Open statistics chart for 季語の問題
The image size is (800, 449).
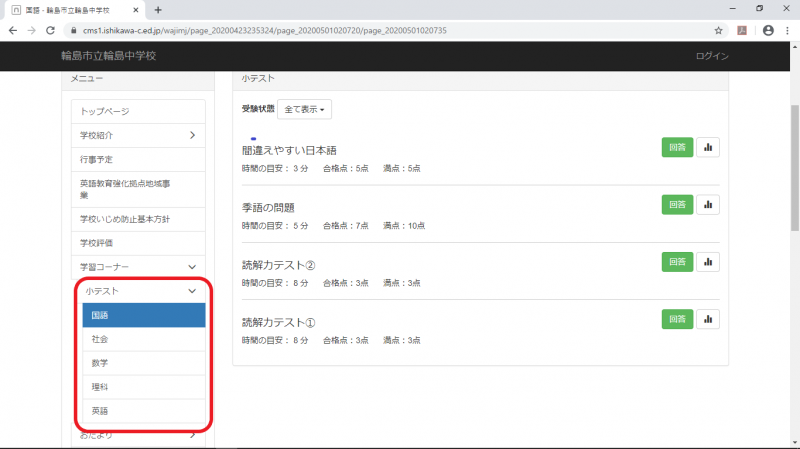pyautogui.click(x=708, y=204)
